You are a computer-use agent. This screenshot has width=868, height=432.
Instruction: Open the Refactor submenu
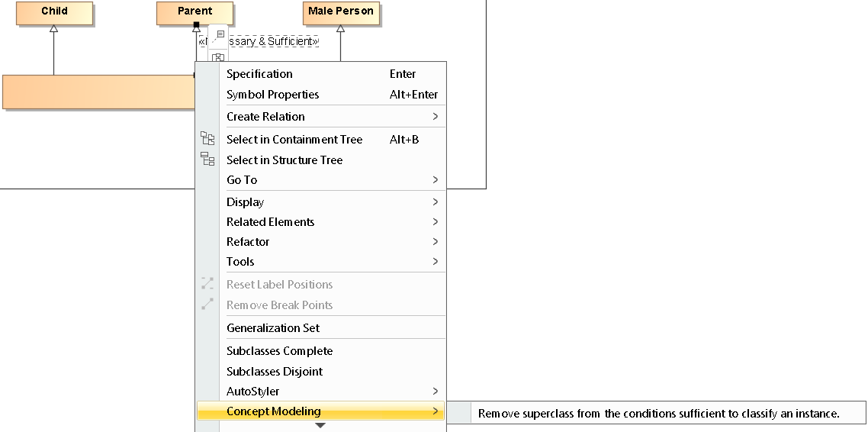tap(248, 242)
